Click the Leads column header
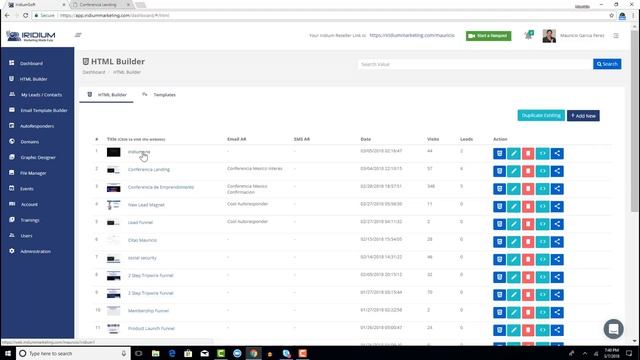The width and height of the screenshot is (640, 360). tap(466, 139)
